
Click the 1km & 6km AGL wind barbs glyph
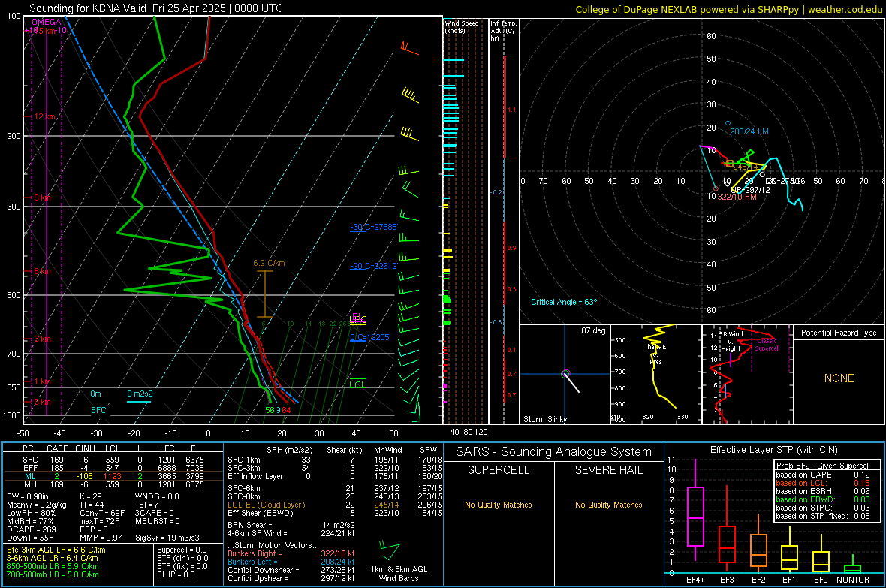coord(390,550)
